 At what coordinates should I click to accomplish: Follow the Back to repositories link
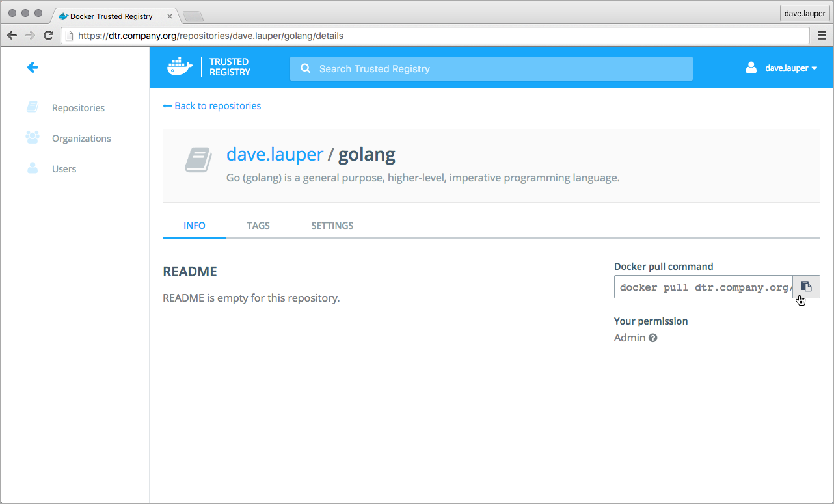(212, 106)
